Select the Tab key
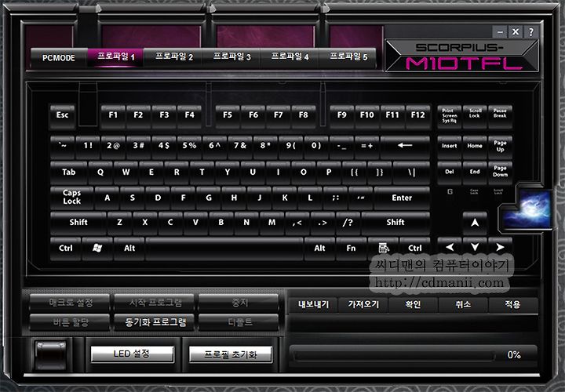This screenshot has width=565, height=392. pyautogui.click(x=68, y=172)
